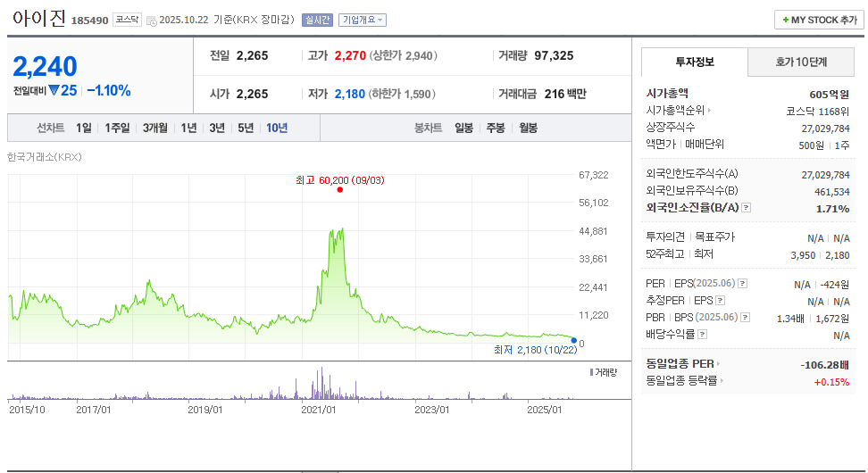Screen dimensions: 868x473
Task: Select the 1주일 line chart period
Action: [x=117, y=128]
